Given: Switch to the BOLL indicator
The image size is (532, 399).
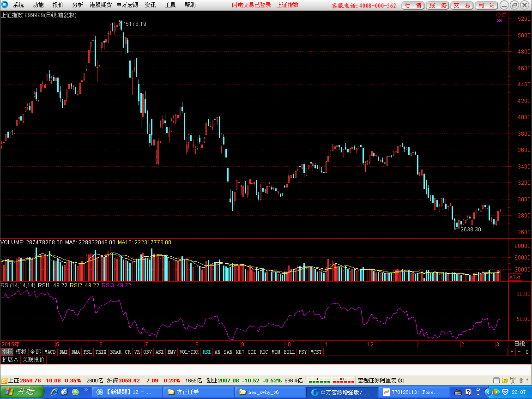Looking at the screenshot, I should coord(289,352).
